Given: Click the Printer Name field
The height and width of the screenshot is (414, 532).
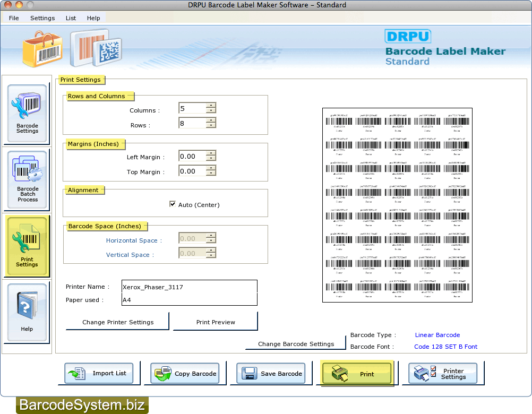Looking at the screenshot, I should tap(190, 287).
